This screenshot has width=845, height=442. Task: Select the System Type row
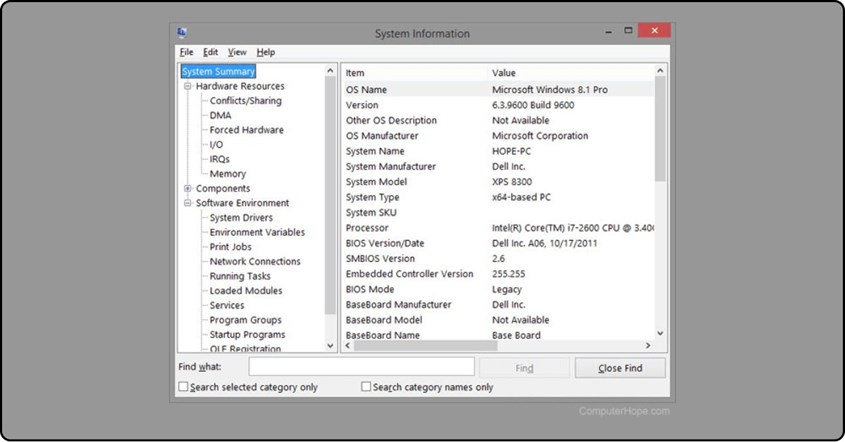498,197
